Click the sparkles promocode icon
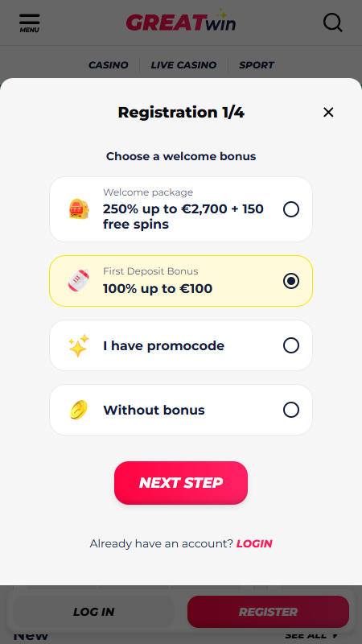 coord(79,345)
